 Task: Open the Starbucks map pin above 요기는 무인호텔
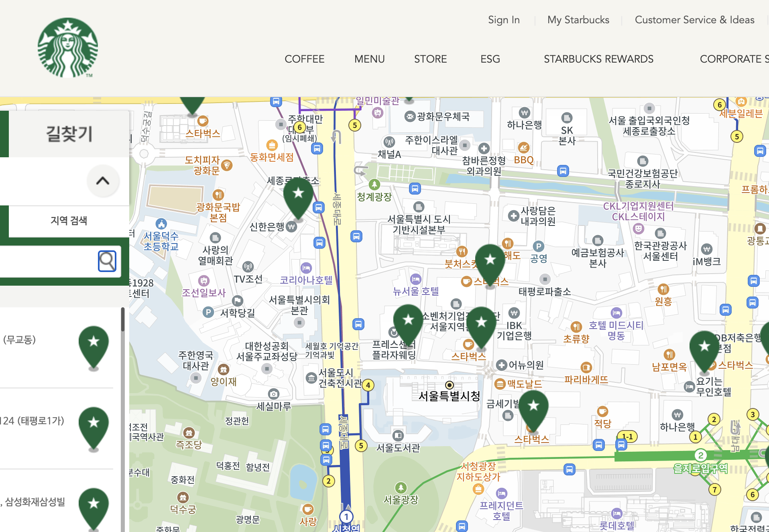pyautogui.click(x=704, y=353)
